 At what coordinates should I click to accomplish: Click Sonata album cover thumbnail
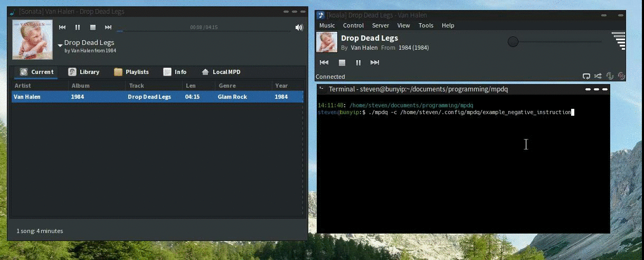click(32, 40)
